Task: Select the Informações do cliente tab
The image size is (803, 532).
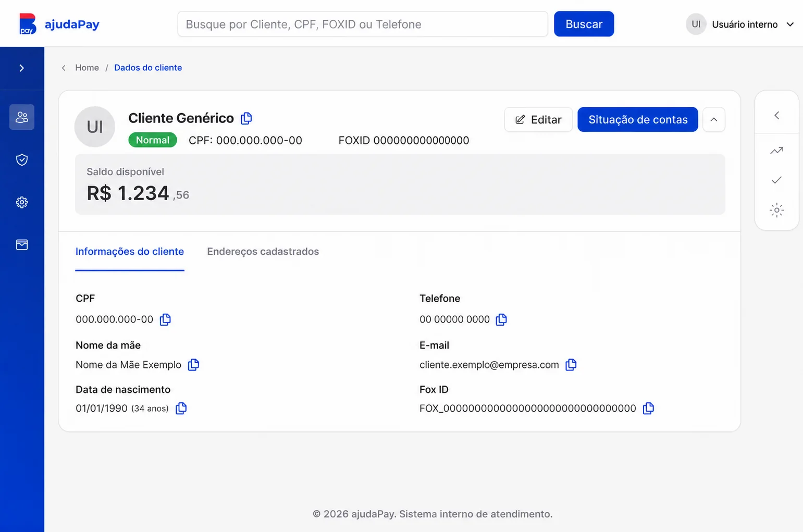Action: pyautogui.click(x=130, y=252)
